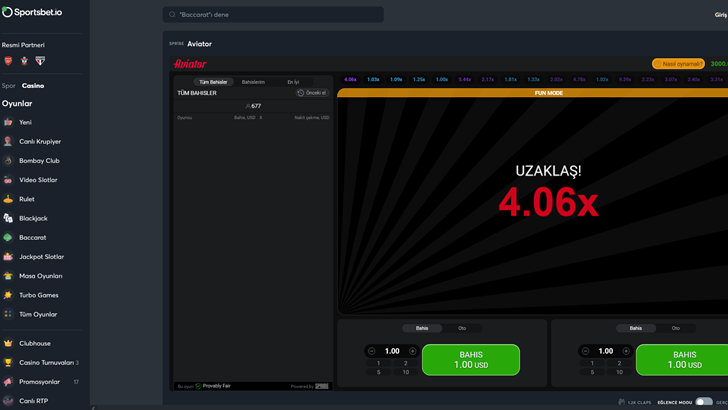Click the 4.78x round history chip
Screen dimensions: 728x410
(579, 79)
